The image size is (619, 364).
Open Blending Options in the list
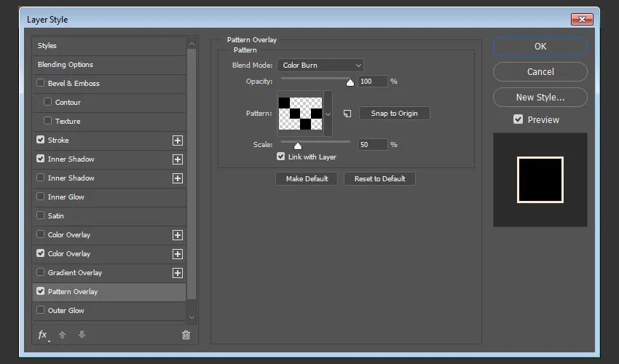tap(66, 64)
